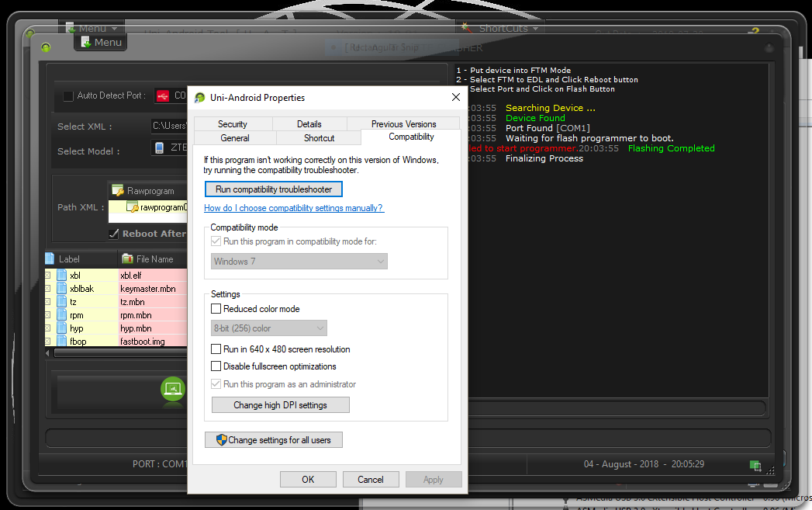Select the Compatibility tab
This screenshot has height=510, width=812.
click(411, 137)
